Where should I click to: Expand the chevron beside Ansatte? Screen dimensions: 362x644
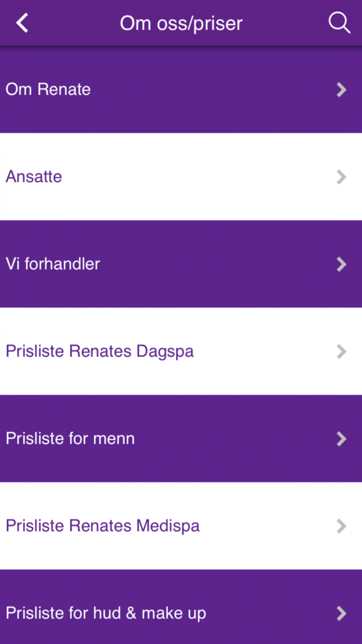tap(342, 177)
